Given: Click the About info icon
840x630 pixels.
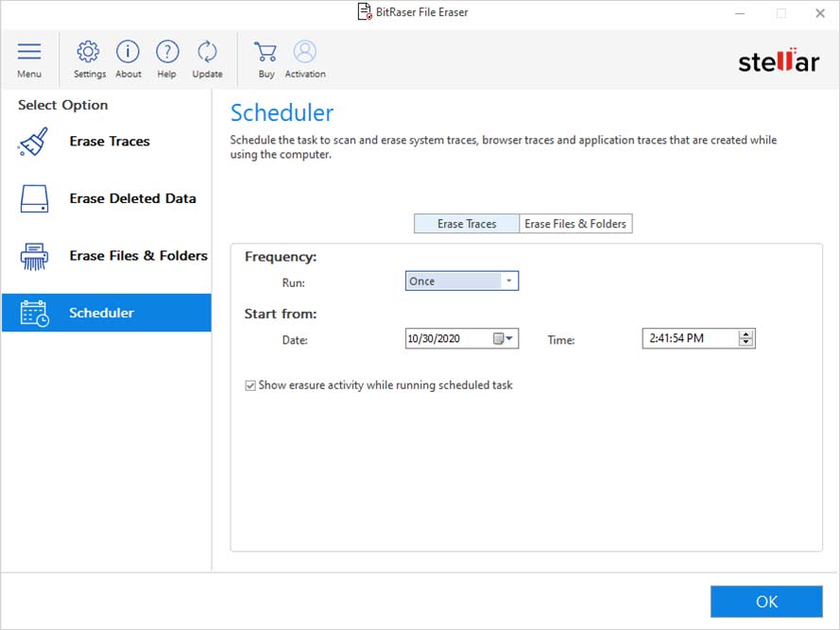Looking at the screenshot, I should (128, 52).
